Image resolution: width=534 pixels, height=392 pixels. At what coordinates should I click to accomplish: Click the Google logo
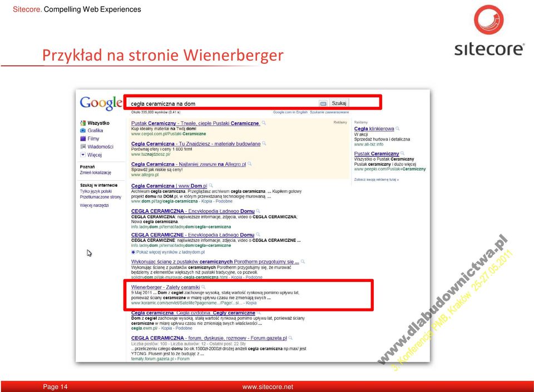pyautogui.click(x=101, y=103)
